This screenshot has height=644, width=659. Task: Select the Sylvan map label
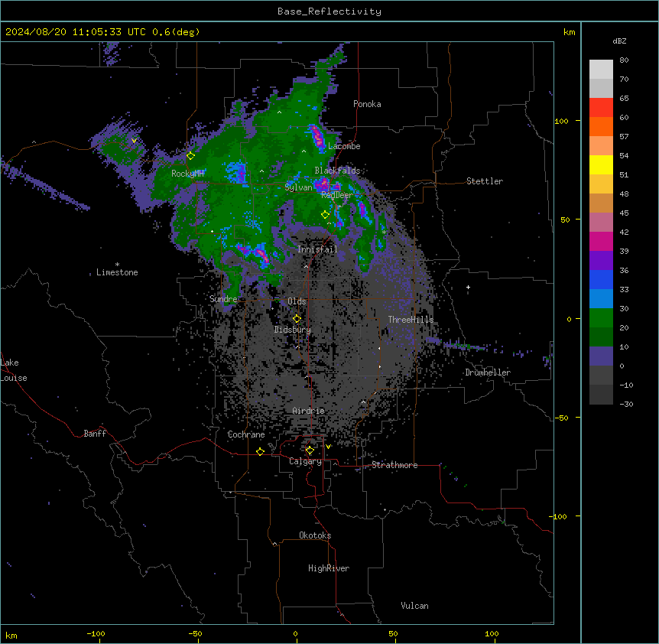tap(298, 187)
